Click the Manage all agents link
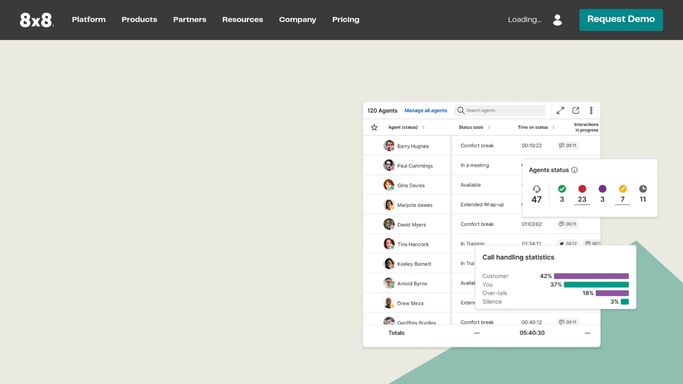Screen dimensions: 683x384 coord(426,111)
